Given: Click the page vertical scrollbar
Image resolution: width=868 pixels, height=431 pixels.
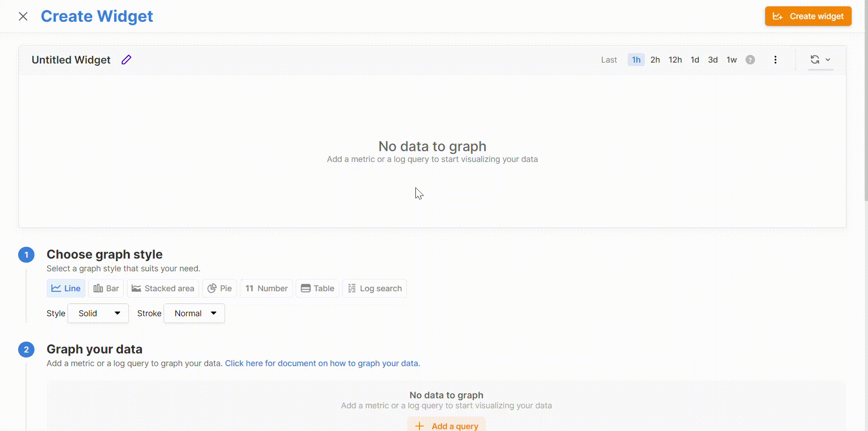Looking at the screenshot, I should coord(865,100).
